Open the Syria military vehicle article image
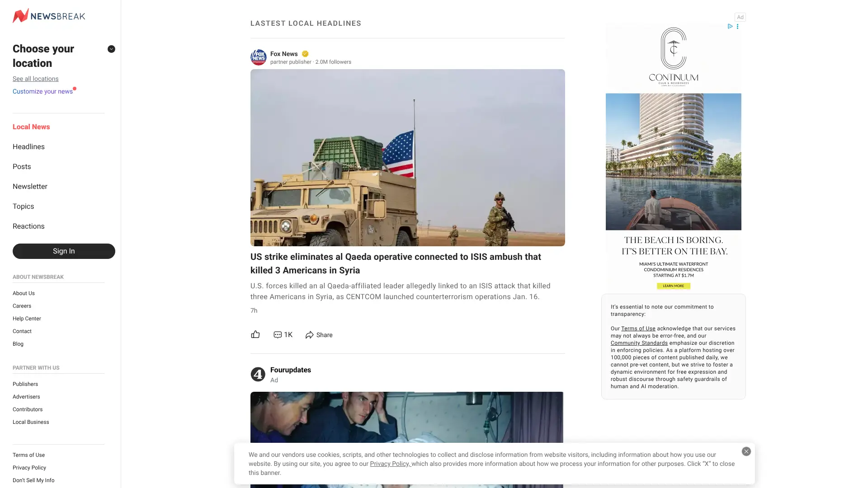868x488 pixels. [408, 158]
